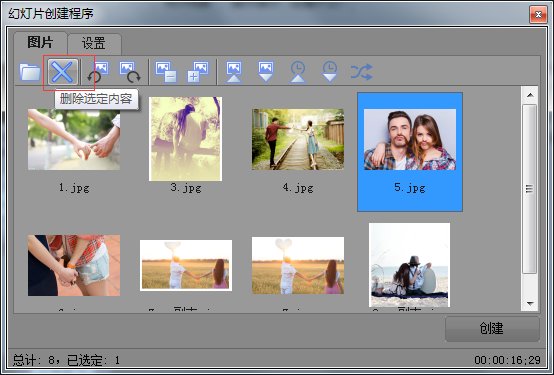This screenshot has width=554, height=375.
Task: Click the scrollbar up arrow
Action: point(530,95)
